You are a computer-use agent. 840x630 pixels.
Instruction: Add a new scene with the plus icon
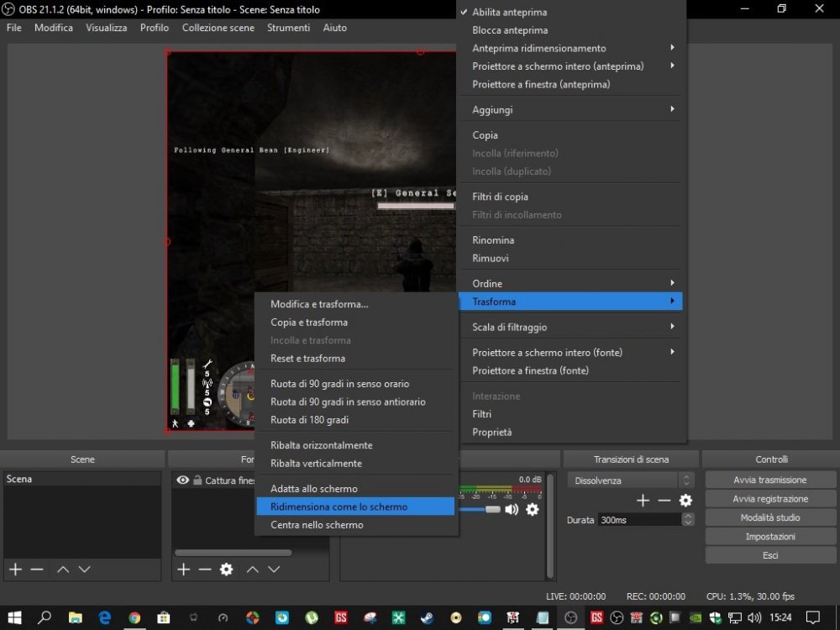[15, 569]
